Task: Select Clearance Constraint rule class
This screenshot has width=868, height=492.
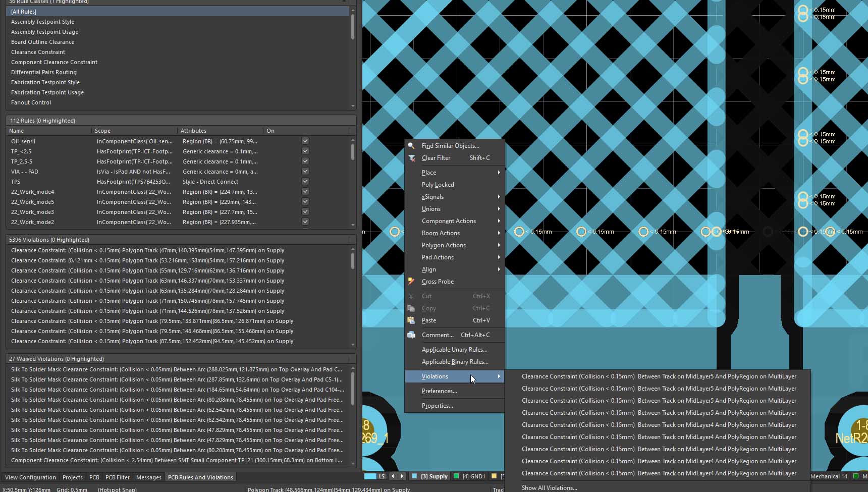Action: tap(38, 52)
